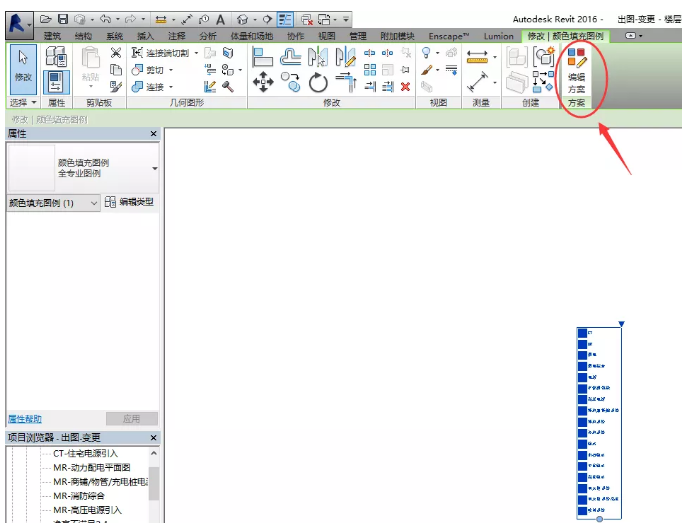
Task: Click the Match Type Properties icon
Action: (x=116, y=87)
